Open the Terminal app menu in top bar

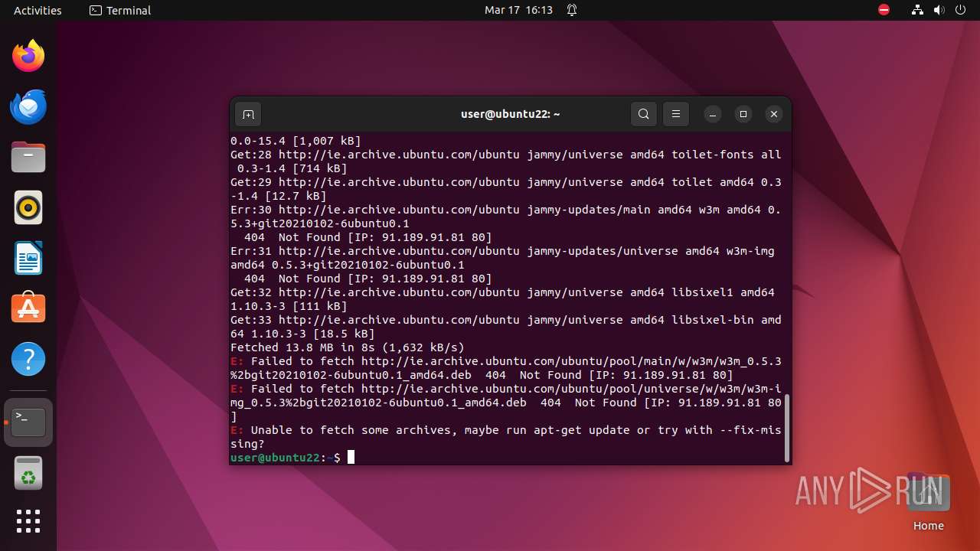coord(120,10)
